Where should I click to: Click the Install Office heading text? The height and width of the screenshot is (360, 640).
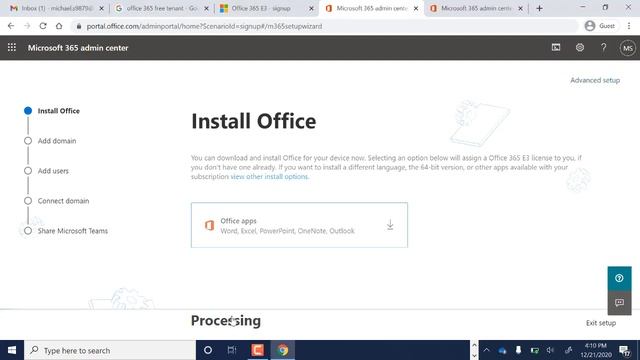point(253,121)
